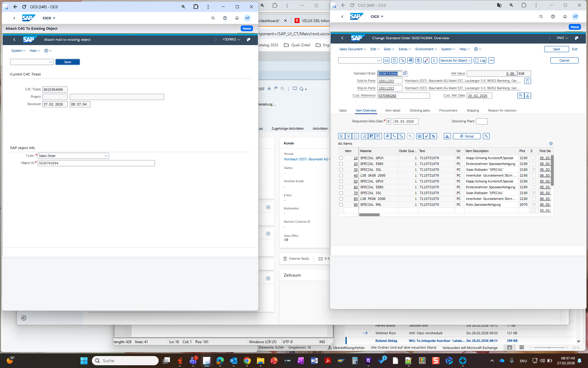Click the delete item minus icon
This screenshot has width=588, height=368.
tap(355, 136)
